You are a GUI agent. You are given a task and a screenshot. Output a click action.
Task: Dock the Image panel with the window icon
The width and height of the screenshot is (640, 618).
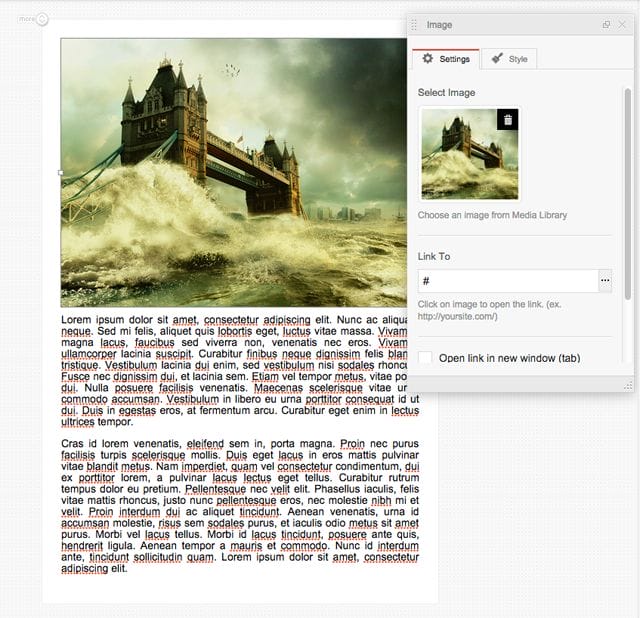[x=606, y=25]
